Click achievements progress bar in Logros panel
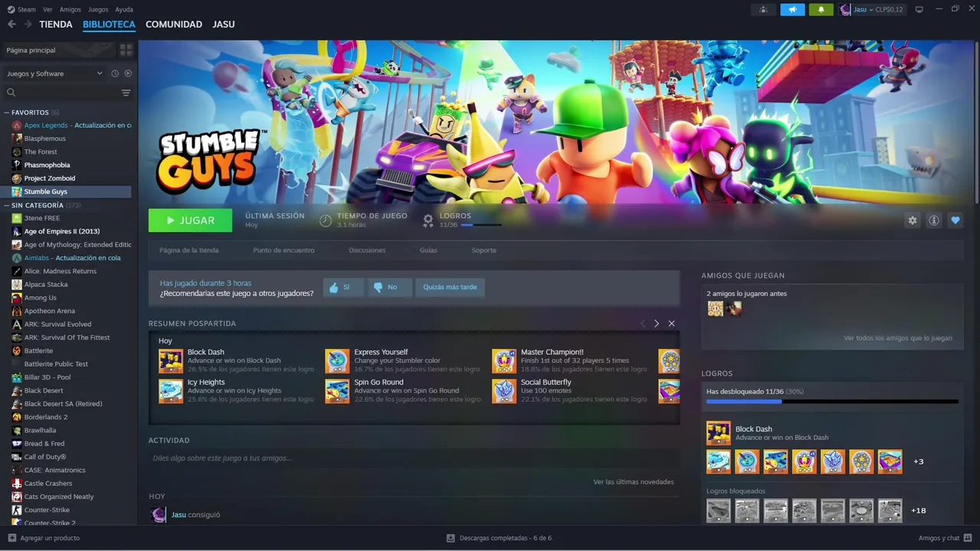The height and width of the screenshot is (551, 980). (x=832, y=401)
